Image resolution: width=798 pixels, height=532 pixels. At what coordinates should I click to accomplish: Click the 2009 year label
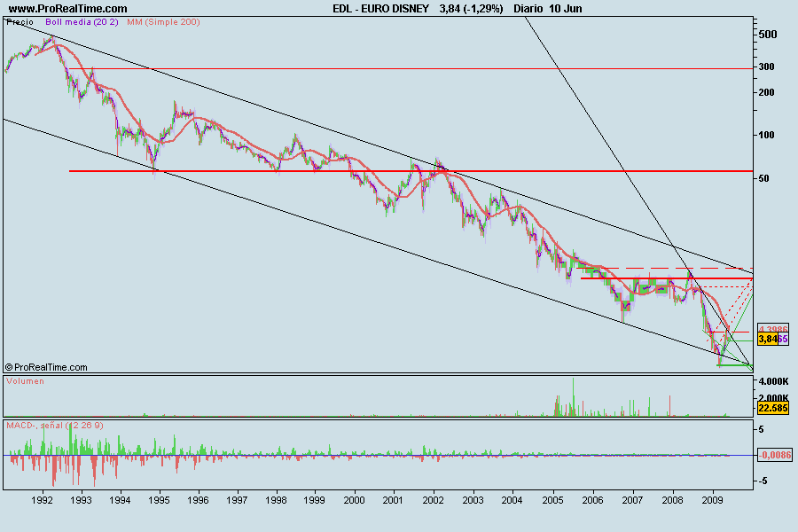(713, 500)
